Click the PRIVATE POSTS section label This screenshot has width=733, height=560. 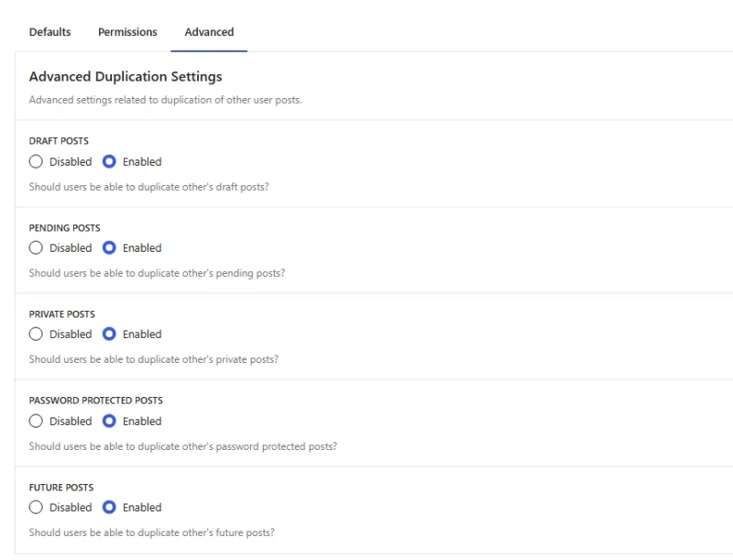(x=61, y=314)
